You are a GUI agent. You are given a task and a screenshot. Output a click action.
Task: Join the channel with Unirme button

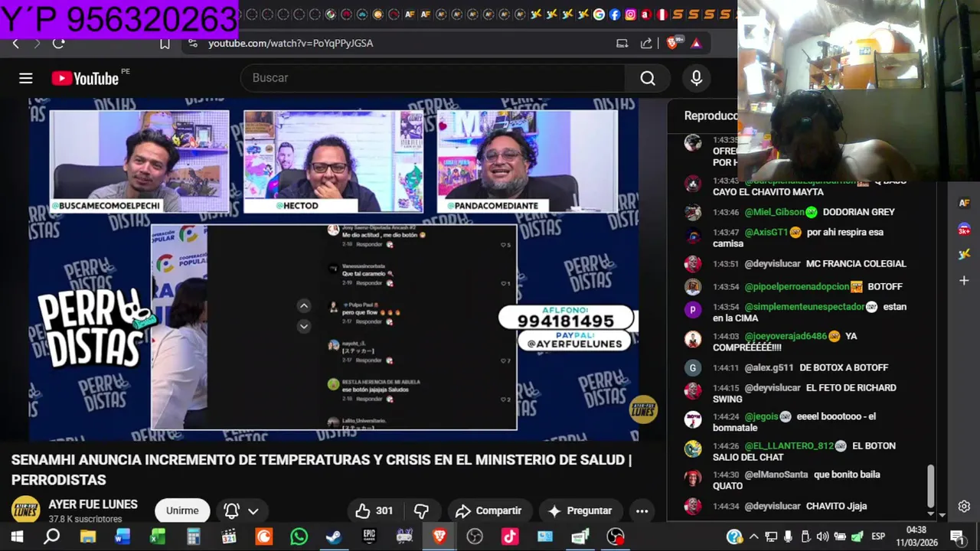(x=182, y=510)
